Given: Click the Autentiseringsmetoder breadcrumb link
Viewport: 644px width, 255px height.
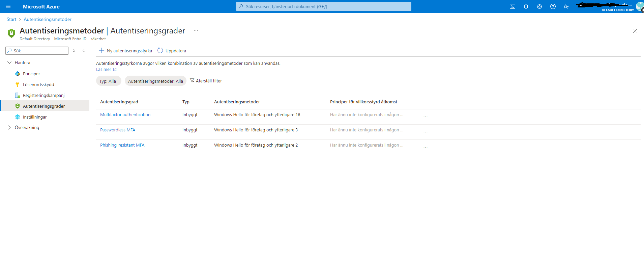Looking at the screenshot, I should pos(48,19).
